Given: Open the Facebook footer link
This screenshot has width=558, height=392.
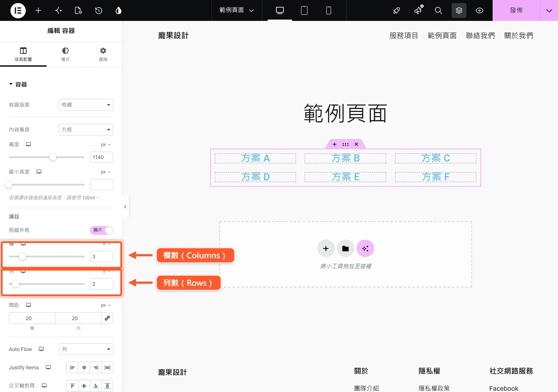Looking at the screenshot, I should (504, 388).
